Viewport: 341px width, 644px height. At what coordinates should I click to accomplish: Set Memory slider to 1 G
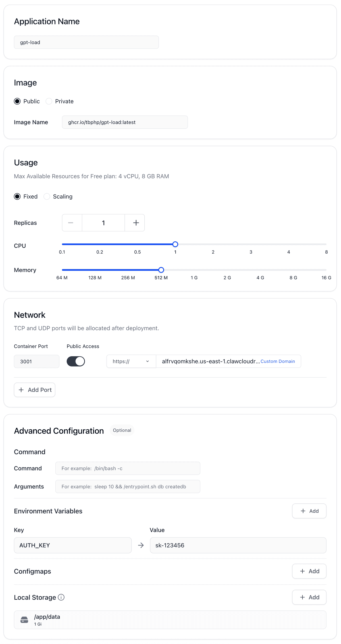coord(194,270)
